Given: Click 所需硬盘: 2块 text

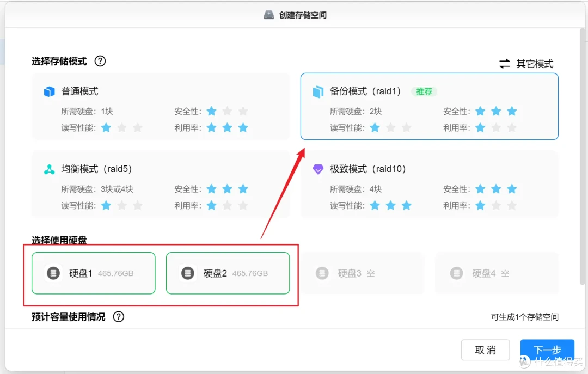Looking at the screenshot, I should tap(356, 112).
